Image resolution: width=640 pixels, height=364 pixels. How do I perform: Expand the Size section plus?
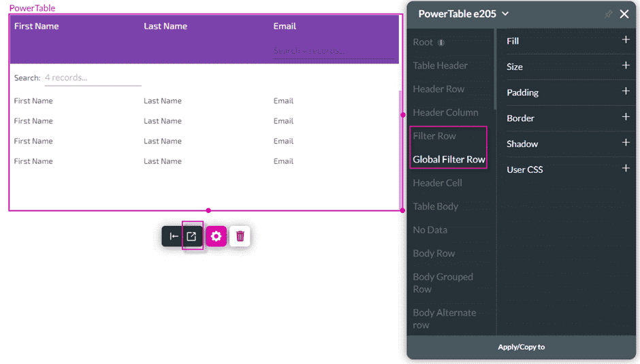click(626, 66)
